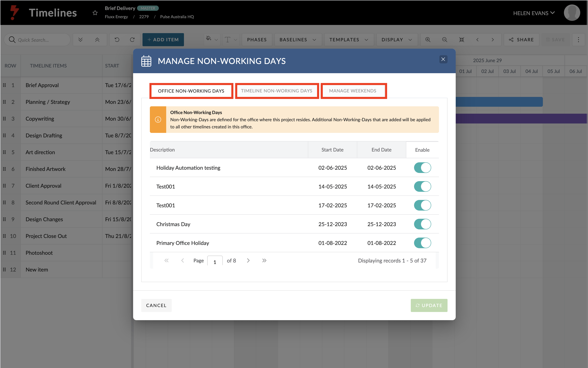Select the paint bucket fill color tool
Screen dimensions: 588x368
coord(208,38)
